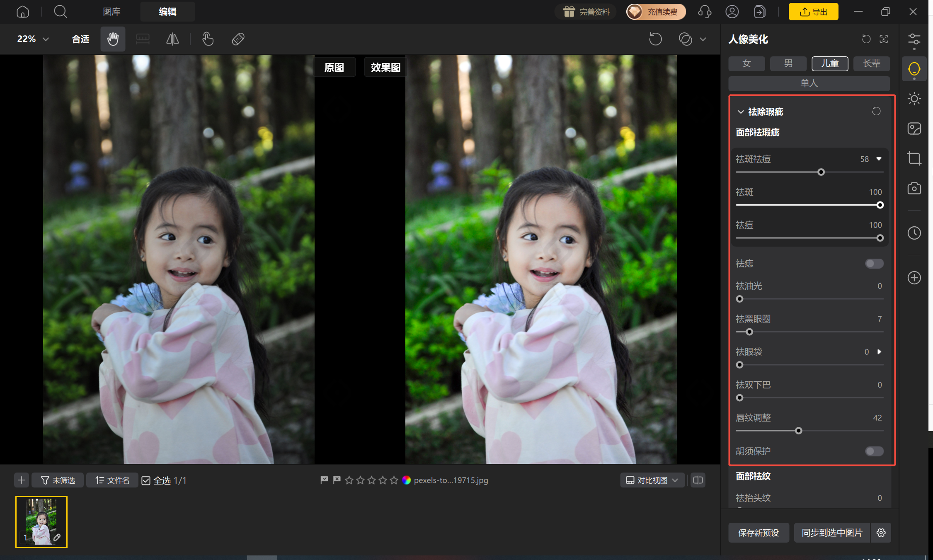This screenshot has width=933, height=560.
Task: Click the 祛黑眼圈 slider handle
Action: click(x=749, y=332)
